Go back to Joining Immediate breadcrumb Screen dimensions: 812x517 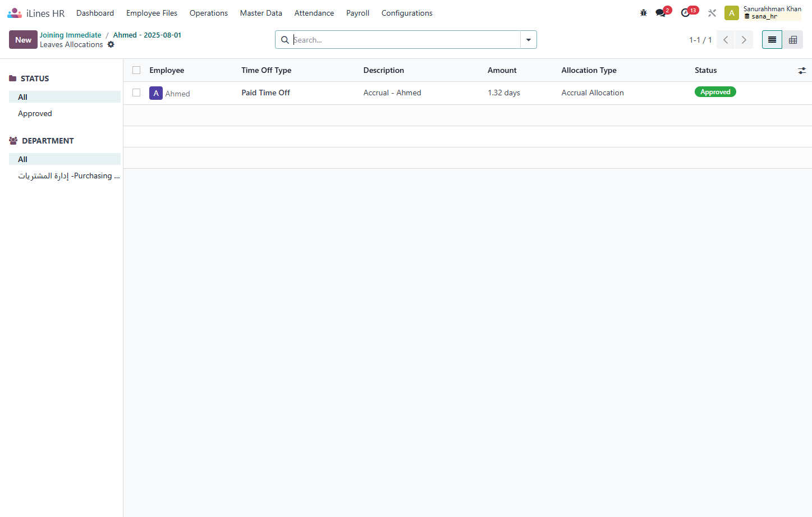pyautogui.click(x=71, y=35)
